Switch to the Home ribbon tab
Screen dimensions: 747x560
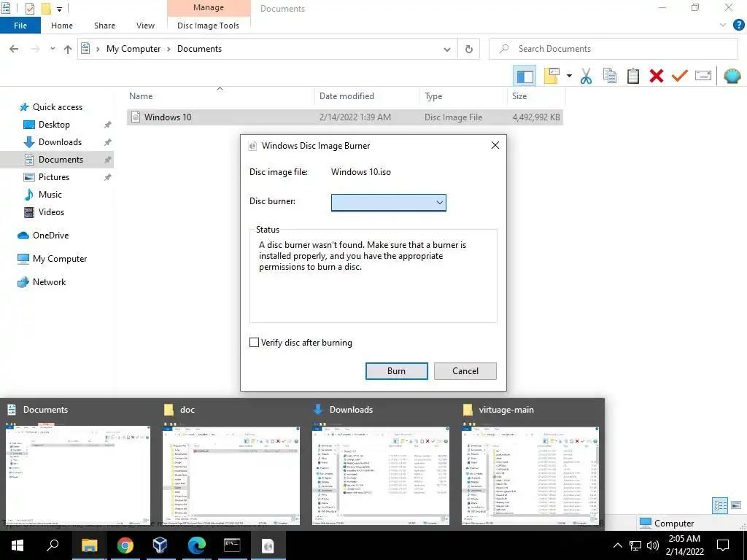pos(62,26)
